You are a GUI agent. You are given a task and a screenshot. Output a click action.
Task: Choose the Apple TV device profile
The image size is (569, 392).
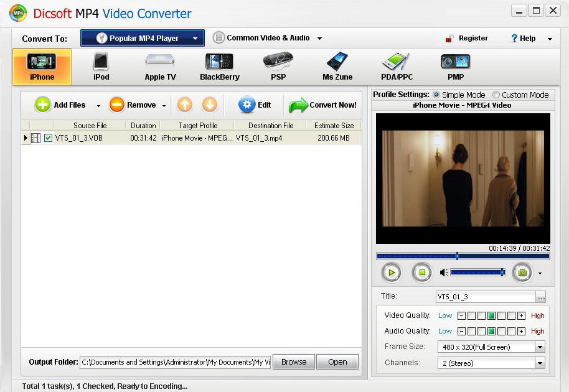click(160, 67)
